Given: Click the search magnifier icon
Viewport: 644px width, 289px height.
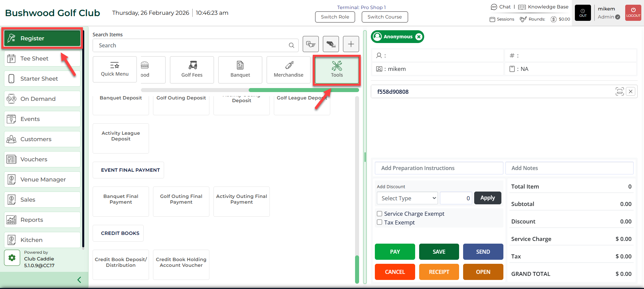Looking at the screenshot, I should click(291, 45).
